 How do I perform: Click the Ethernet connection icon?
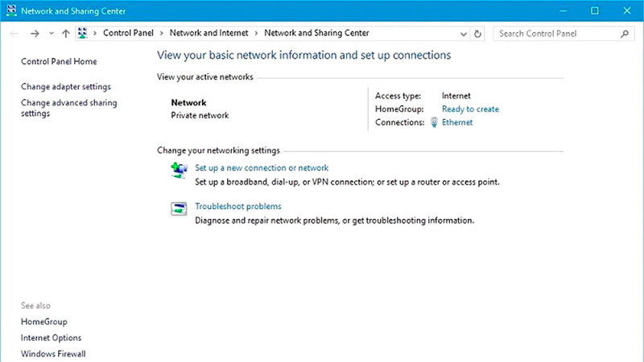click(434, 122)
